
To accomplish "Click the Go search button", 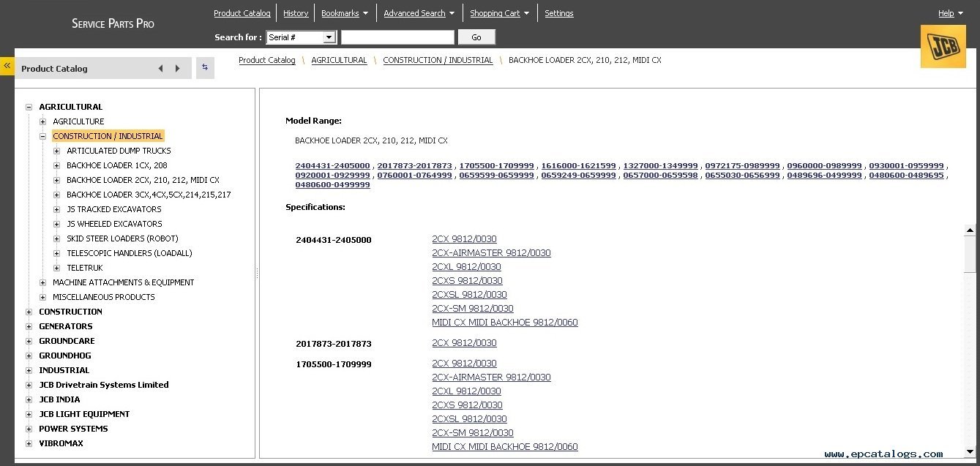I will click(x=476, y=37).
